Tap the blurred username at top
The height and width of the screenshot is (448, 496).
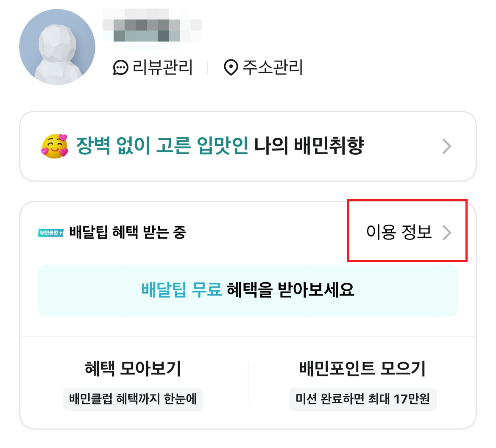(152, 26)
